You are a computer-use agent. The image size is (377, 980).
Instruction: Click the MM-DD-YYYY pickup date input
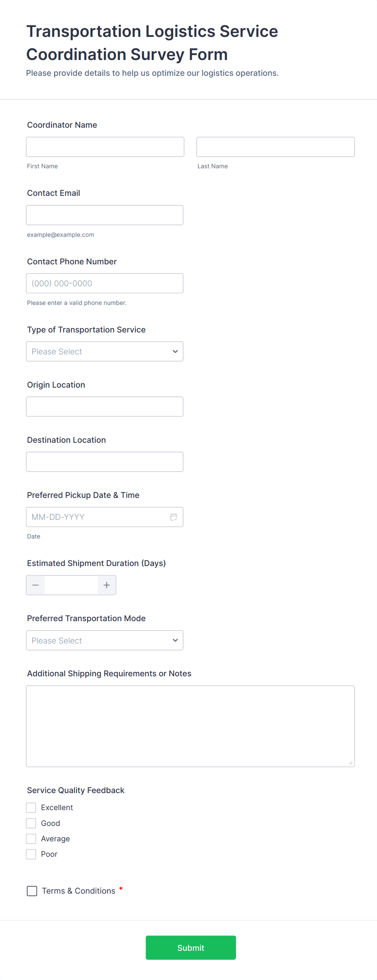[97, 517]
